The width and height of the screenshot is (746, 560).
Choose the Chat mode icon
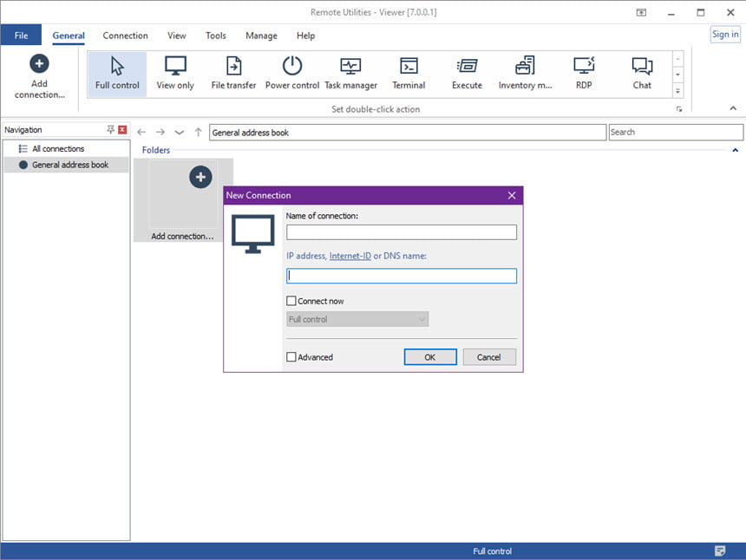pyautogui.click(x=642, y=66)
